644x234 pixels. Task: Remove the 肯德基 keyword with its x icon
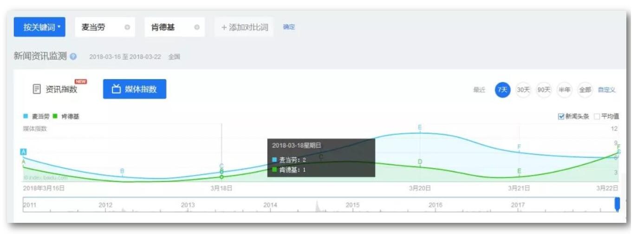coord(196,27)
